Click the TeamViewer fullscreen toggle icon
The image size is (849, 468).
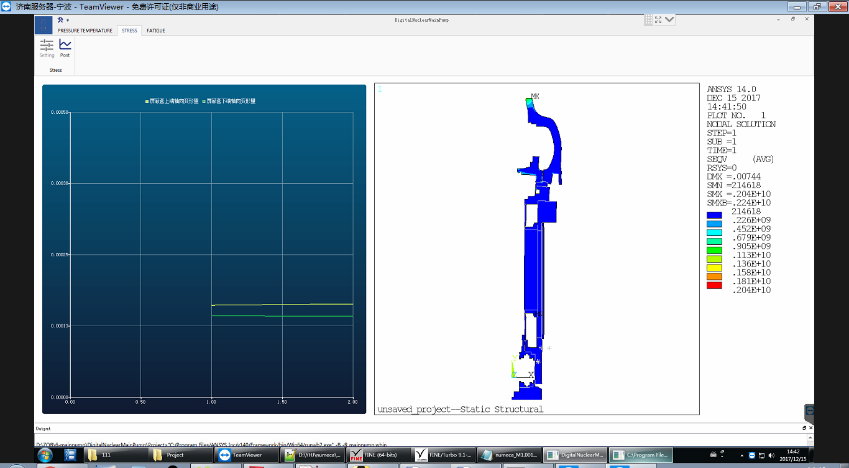pos(658,20)
